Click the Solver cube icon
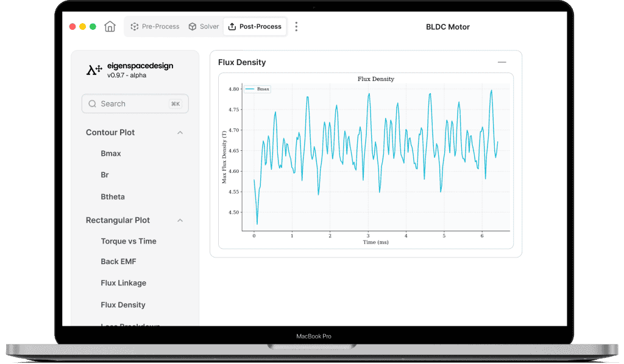624x364 pixels. coord(192,27)
